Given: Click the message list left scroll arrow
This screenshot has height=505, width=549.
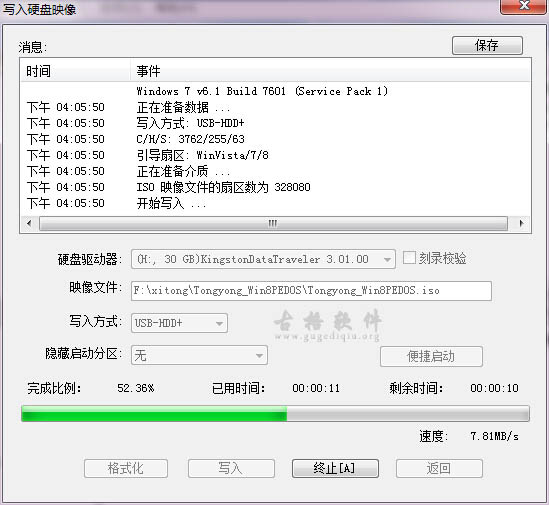Looking at the screenshot, I should 29,223.
